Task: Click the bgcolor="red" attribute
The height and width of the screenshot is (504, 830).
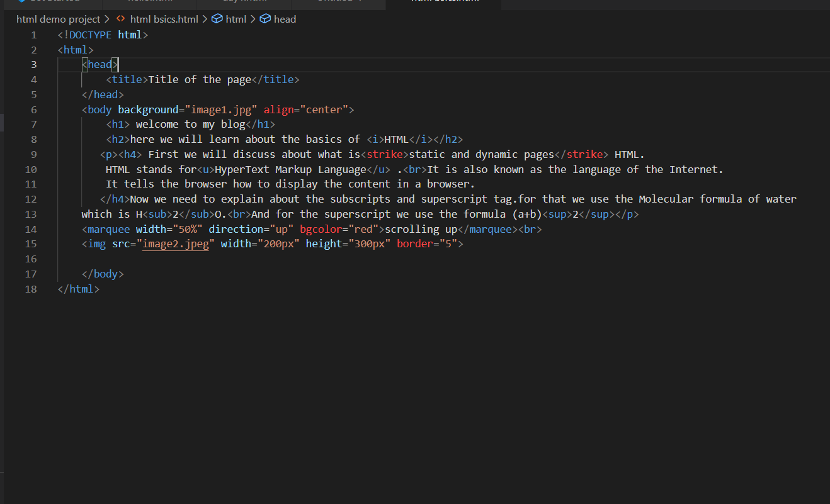Action: [339, 229]
